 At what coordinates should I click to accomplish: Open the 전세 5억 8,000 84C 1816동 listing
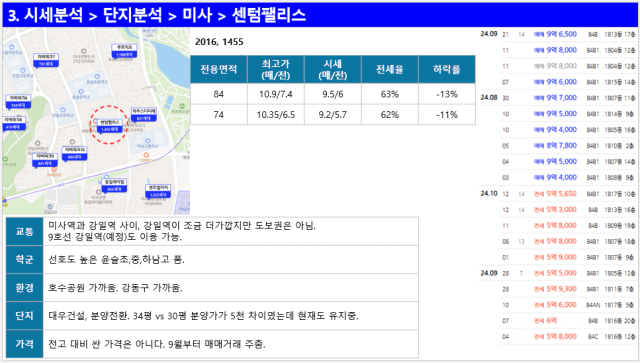(x=569, y=337)
